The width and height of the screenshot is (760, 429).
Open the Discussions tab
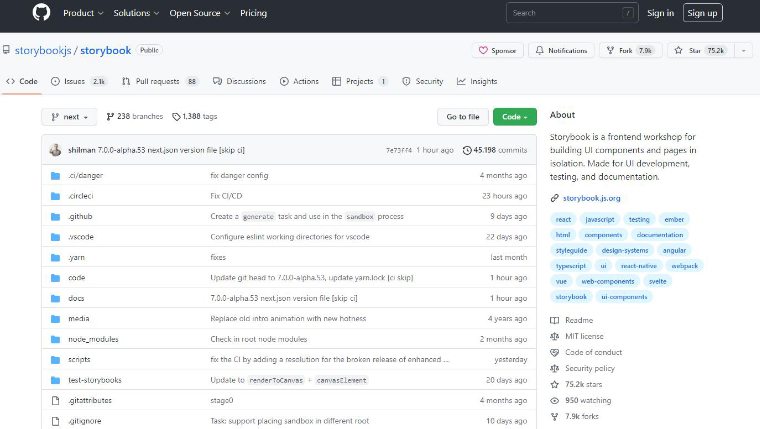point(239,81)
